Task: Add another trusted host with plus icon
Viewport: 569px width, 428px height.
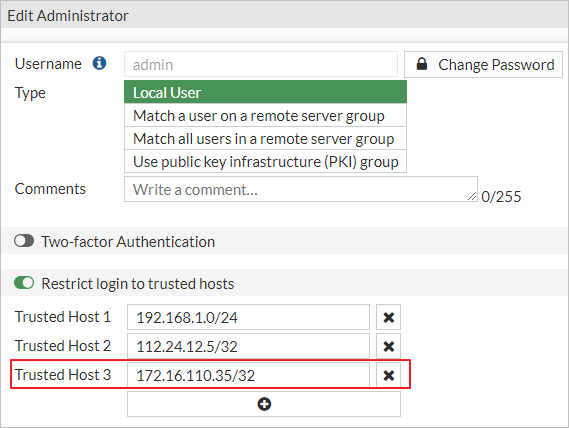Action: tap(264, 404)
